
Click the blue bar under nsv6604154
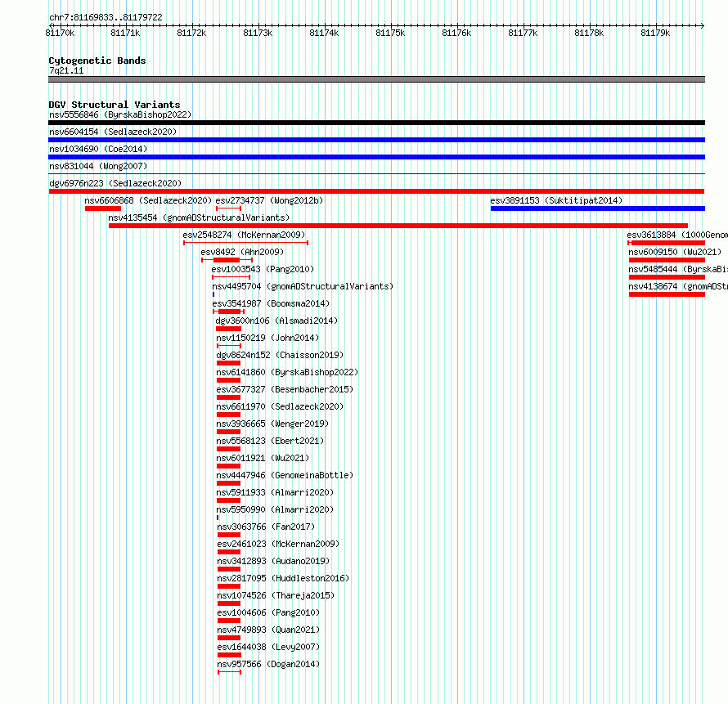pyautogui.click(x=376, y=140)
